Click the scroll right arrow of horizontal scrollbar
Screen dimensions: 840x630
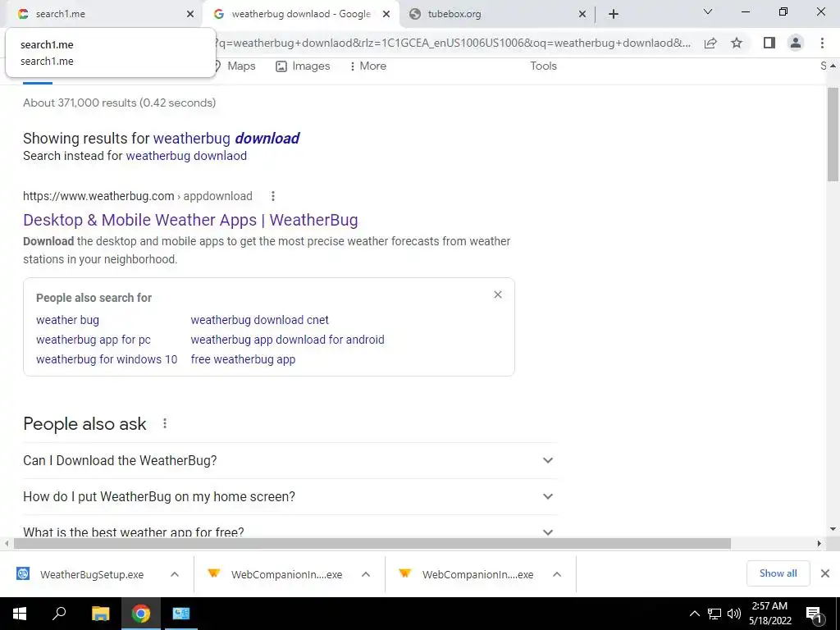pos(819,544)
